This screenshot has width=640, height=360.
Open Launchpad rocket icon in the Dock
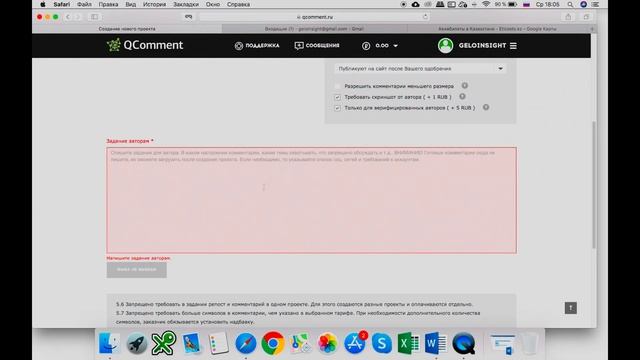(x=137, y=343)
